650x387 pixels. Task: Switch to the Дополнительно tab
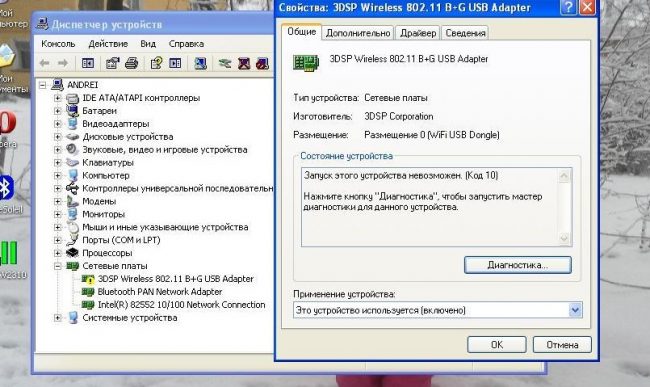(x=358, y=33)
